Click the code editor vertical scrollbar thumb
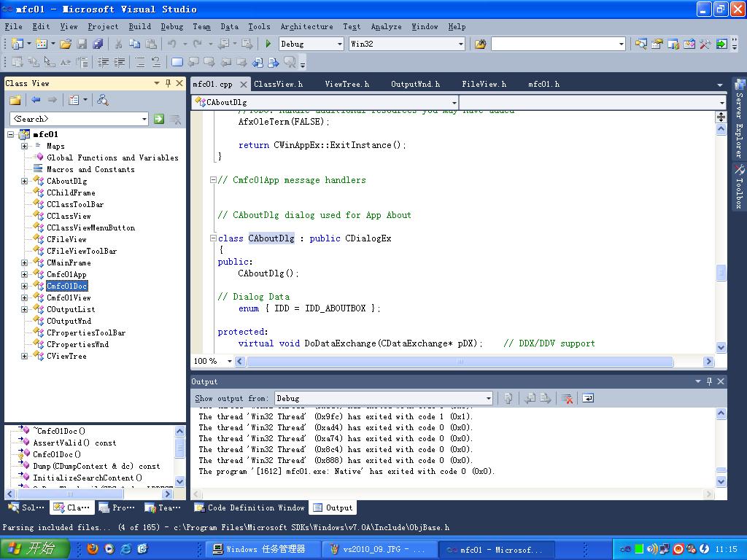Image resolution: width=747 pixels, height=560 pixels. coord(721,273)
